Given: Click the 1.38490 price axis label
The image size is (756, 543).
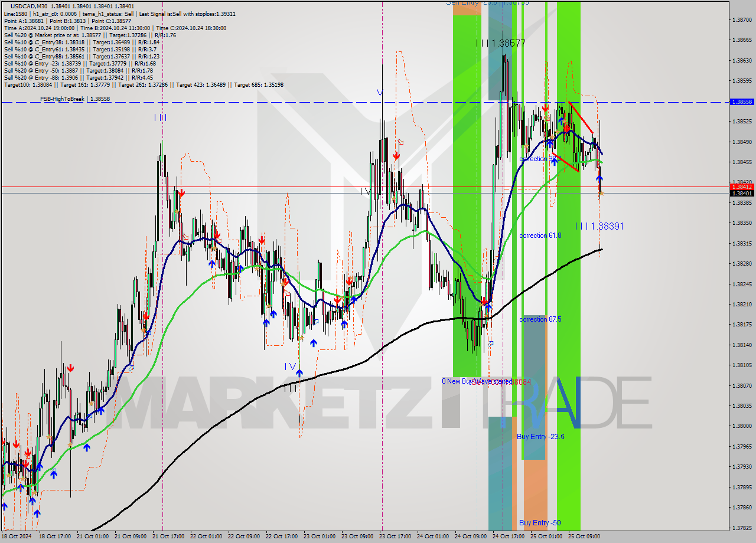Looking at the screenshot, I should pyautogui.click(x=741, y=142).
